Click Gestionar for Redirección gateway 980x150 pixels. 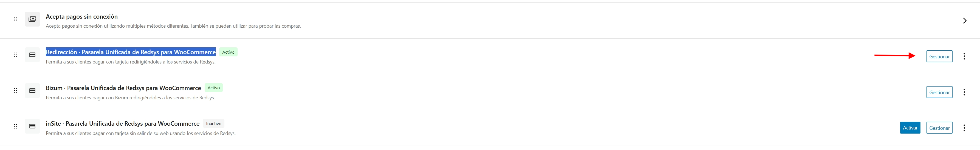pos(939,57)
